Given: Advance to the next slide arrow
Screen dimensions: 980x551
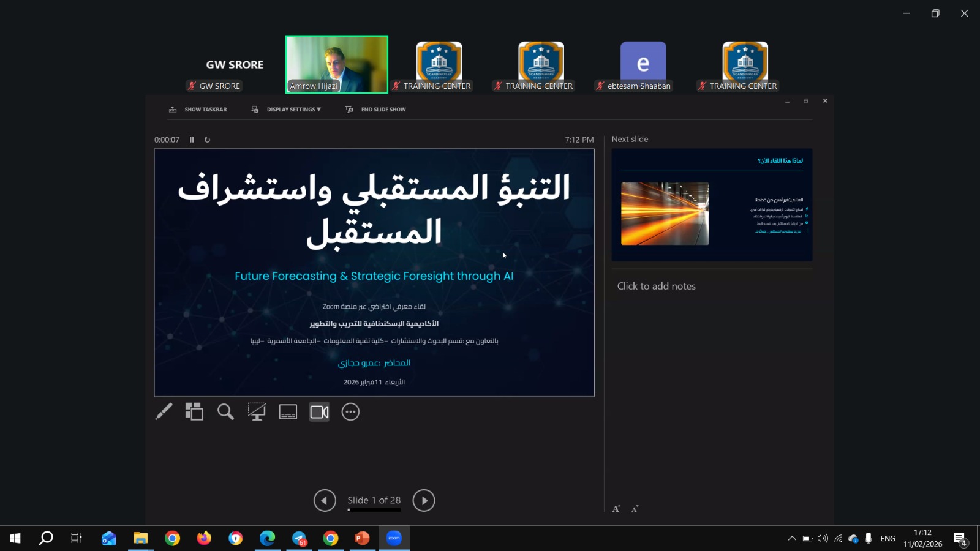Looking at the screenshot, I should pyautogui.click(x=424, y=500).
